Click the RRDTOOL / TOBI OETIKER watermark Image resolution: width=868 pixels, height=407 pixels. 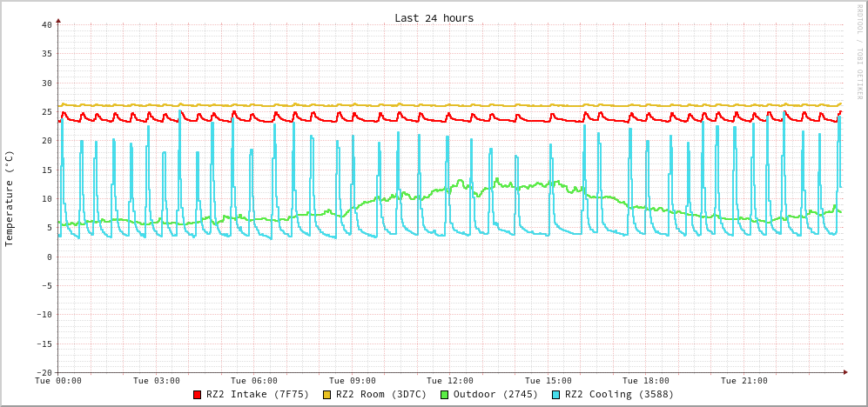point(858,51)
